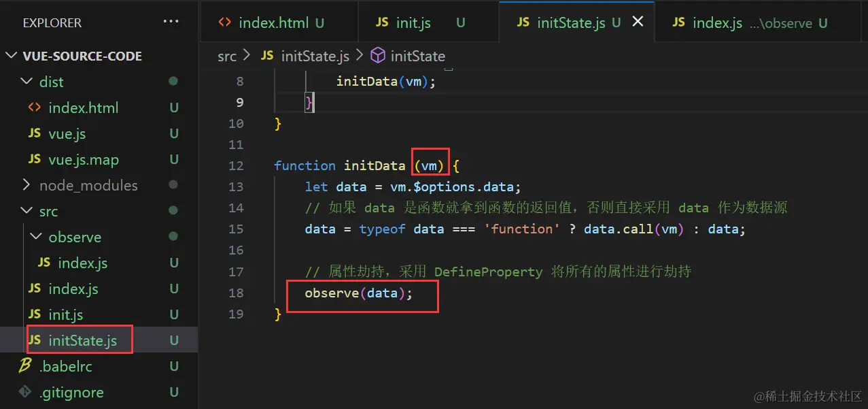
Task: Open vue.js file in explorer
Action: coord(67,133)
